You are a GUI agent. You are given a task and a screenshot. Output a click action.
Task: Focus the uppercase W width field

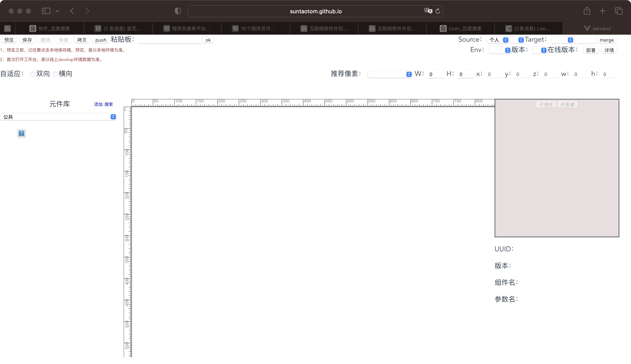tap(436, 74)
